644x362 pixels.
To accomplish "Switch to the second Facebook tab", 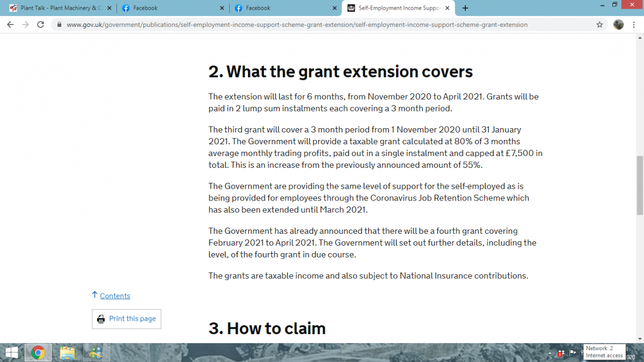I will coord(286,8).
